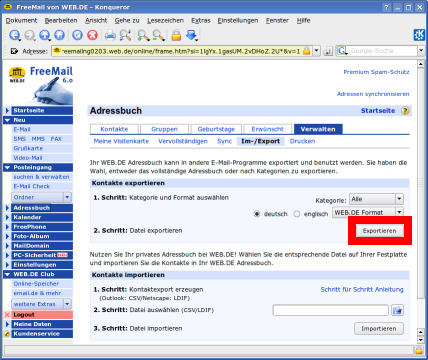Select the englisch radio button
Image resolution: width=428 pixels, height=360 pixels.
click(297, 214)
